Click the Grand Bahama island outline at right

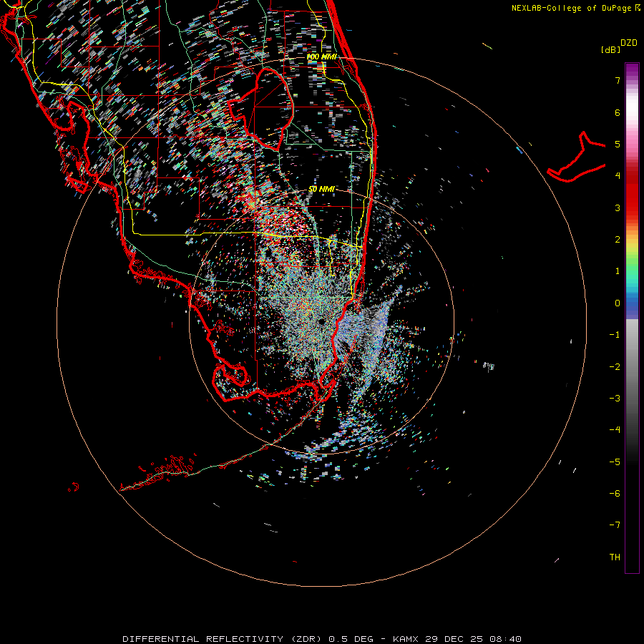(x=576, y=157)
